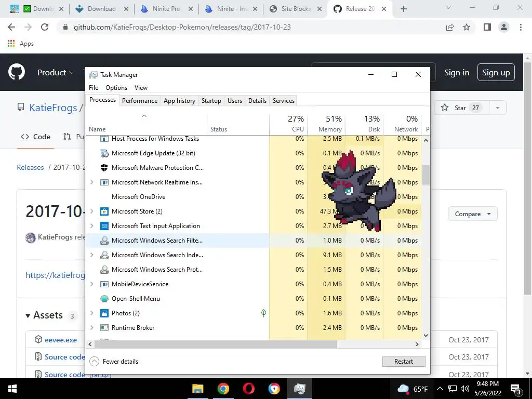The image size is (532, 399).
Task: Open the View menu in Task Manager
Action: click(x=141, y=87)
